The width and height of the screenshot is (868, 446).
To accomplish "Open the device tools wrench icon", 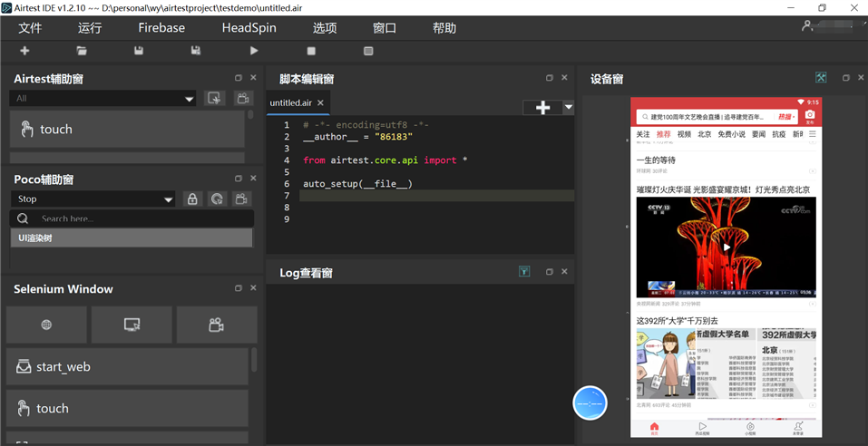I will [821, 77].
